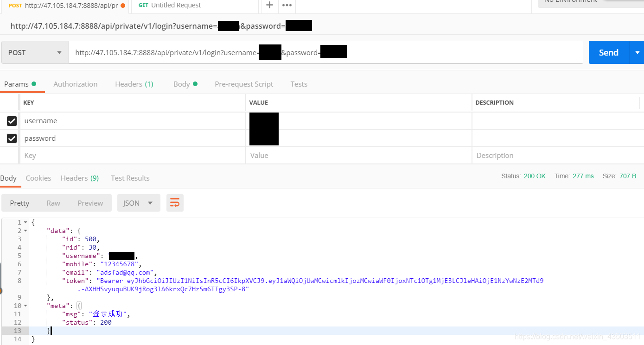
Task: Open the response Cookies tab
Action: tap(38, 178)
